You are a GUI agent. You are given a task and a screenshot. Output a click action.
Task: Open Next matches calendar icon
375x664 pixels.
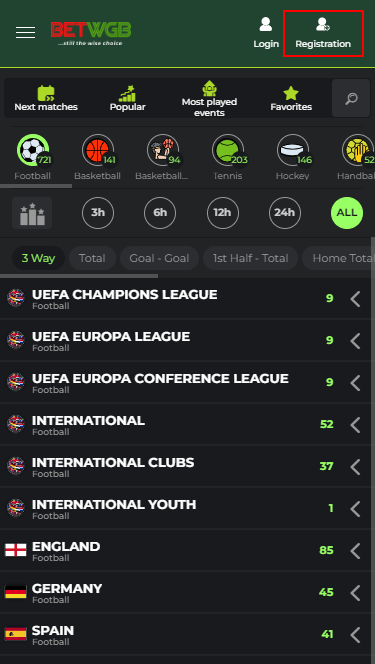46,93
